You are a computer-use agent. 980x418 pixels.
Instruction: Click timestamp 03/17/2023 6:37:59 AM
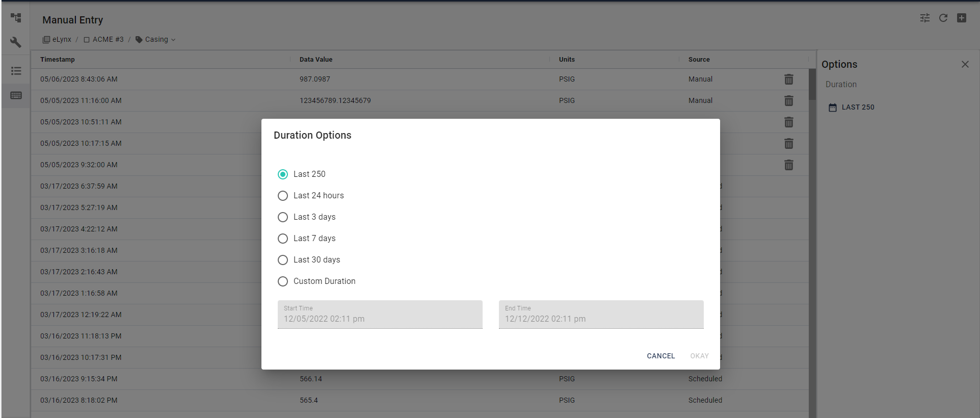[x=79, y=186]
